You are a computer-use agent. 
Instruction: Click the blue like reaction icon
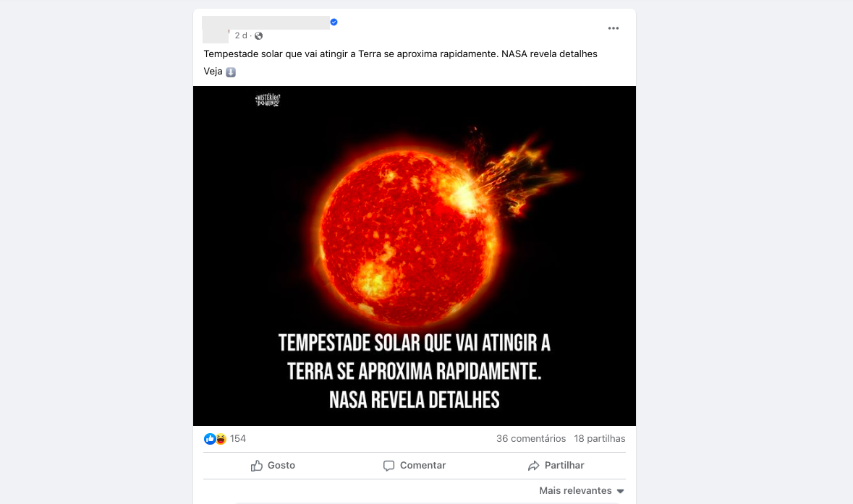point(209,439)
